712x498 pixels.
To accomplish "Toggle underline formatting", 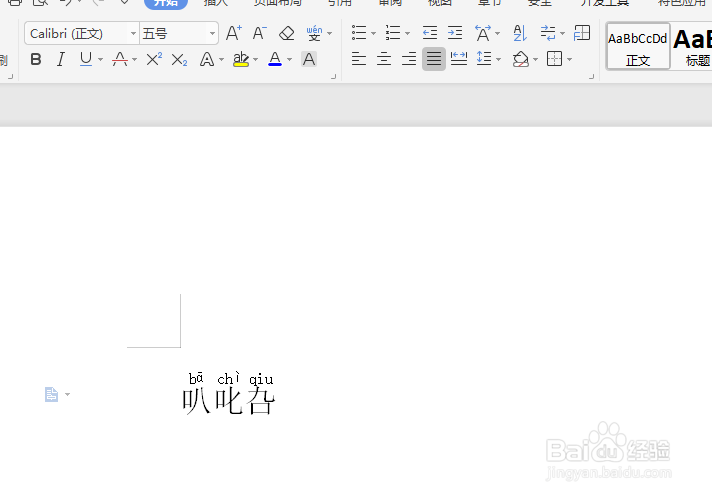I will (x=85, y=59).
